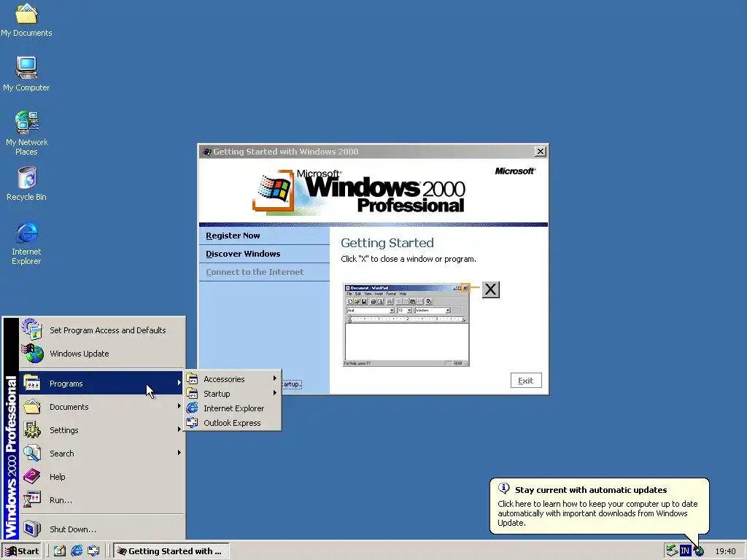Launch Outlook Express from quick launch bar
The image size is (747, 560).
tap(93, 551)
